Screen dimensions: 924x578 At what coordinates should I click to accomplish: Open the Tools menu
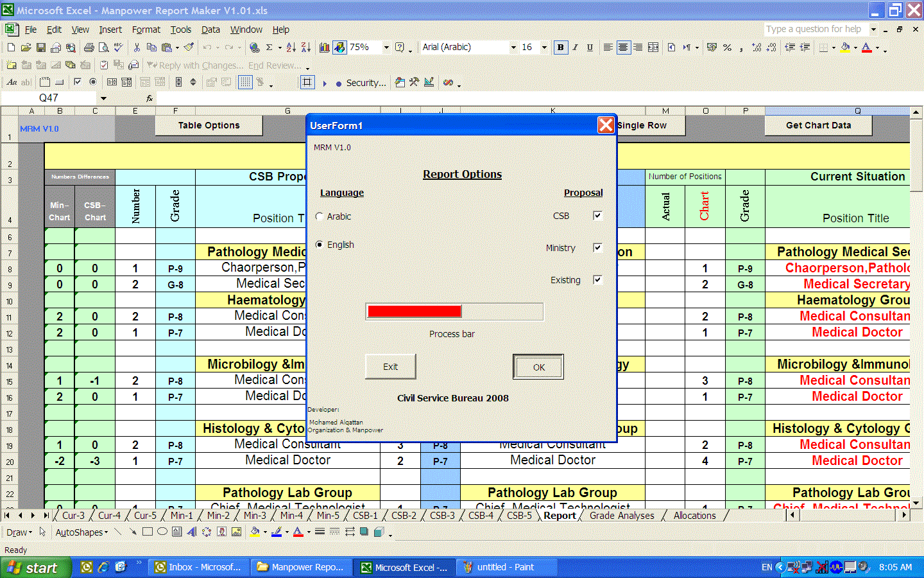(181, 30)
